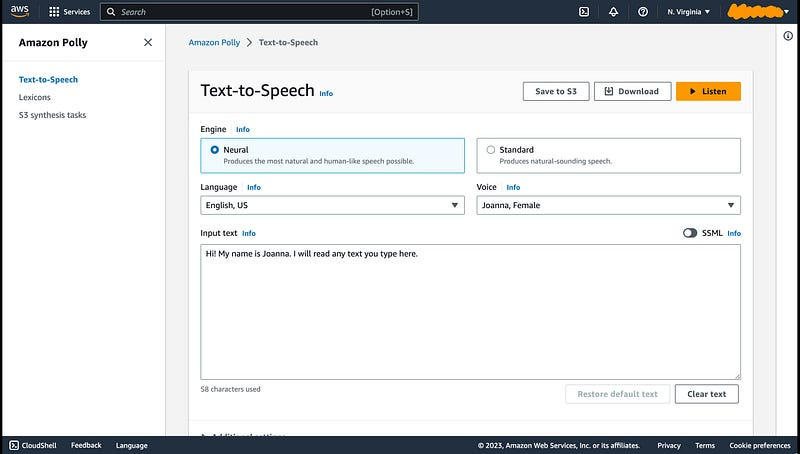Toggle the SSML switch
Screen dimensions: 800x454
pos(690,233)
